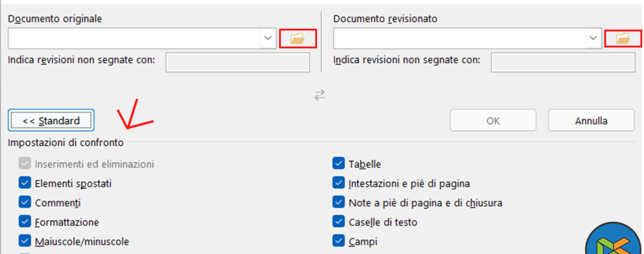Toggle the Commenti checkbox
The width and height of the screenshot is (644, 254).
(x=25, y=203)
